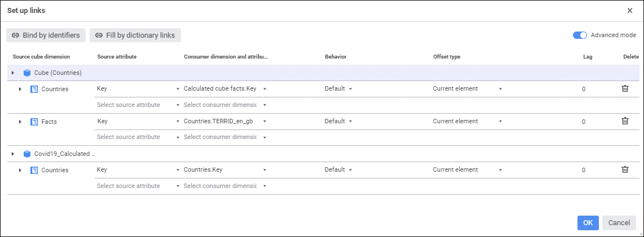
Task: Click the Bind by identifiers button
Action: [x=46, y=35]
